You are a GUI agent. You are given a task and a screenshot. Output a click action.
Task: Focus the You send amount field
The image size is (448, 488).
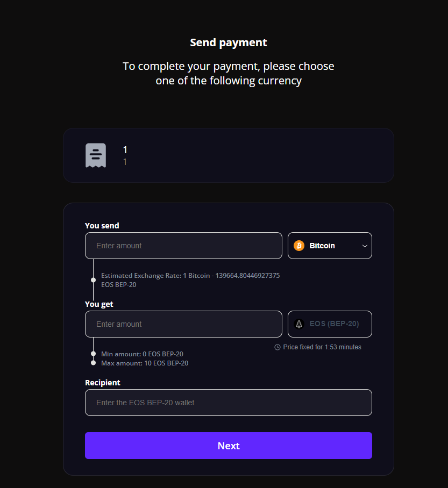point(183,246)
